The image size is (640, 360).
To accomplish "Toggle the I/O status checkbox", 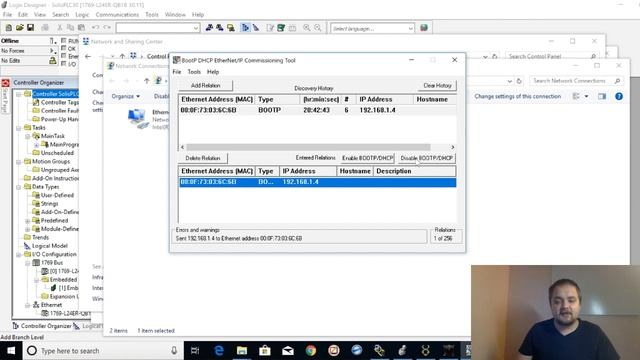I will (x=64, y=64).
